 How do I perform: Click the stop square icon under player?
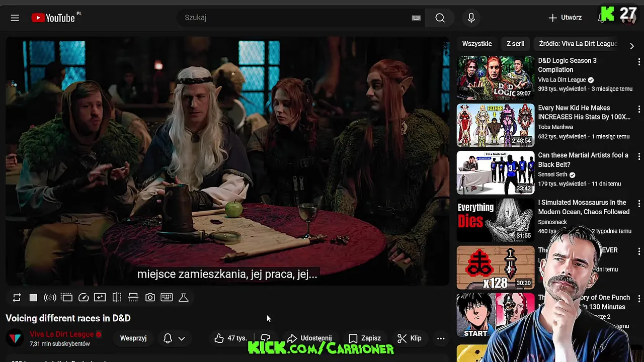[33, 298]
